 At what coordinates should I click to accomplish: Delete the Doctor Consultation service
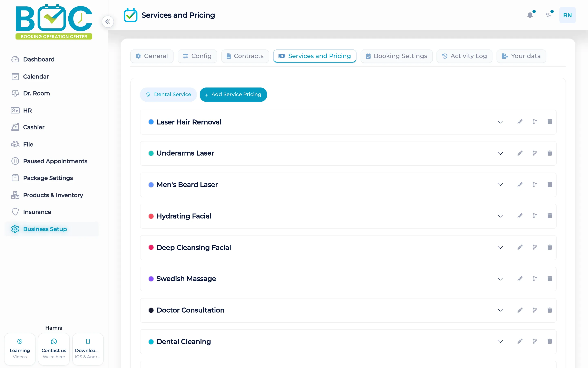click(x=550, y=310)
